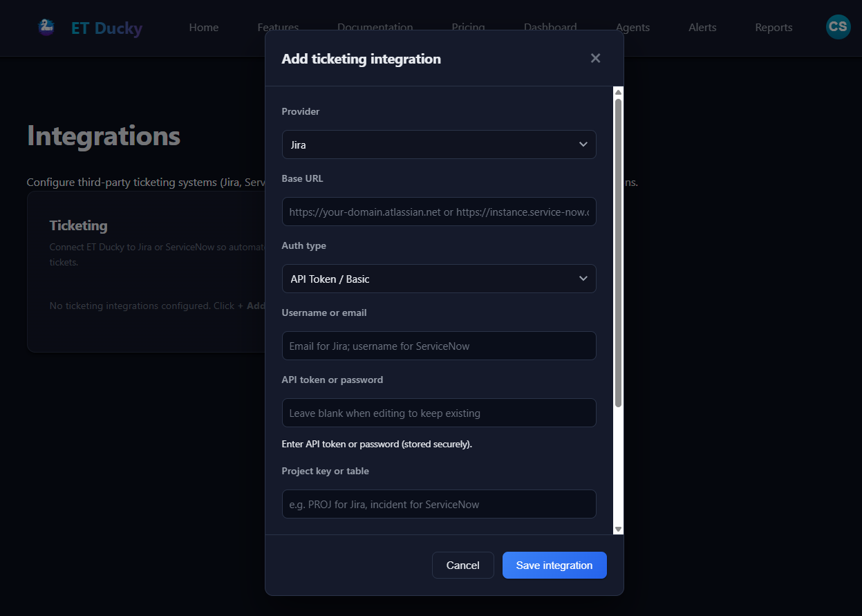The image size is (862, 616).
Task: View the Pricing page
Action: (x=468, y=28)
